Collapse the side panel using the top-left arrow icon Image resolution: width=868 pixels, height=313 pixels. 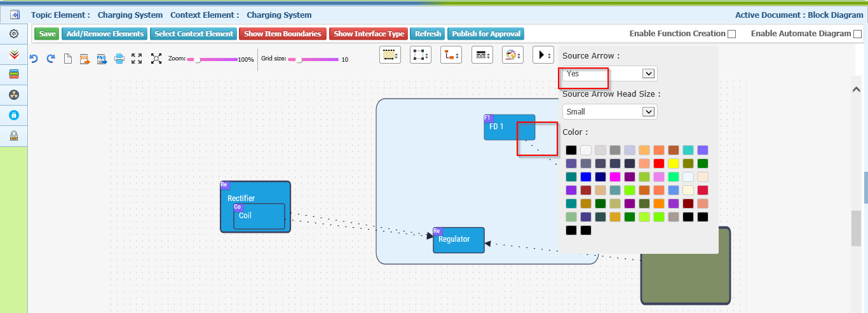tap(14, 15)
